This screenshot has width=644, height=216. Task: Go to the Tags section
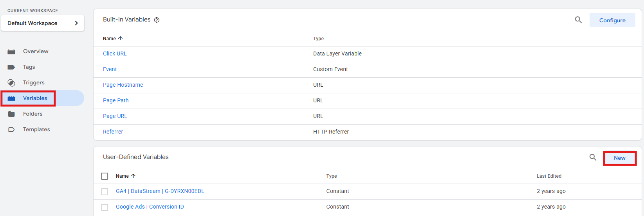[x=29, y=67]
